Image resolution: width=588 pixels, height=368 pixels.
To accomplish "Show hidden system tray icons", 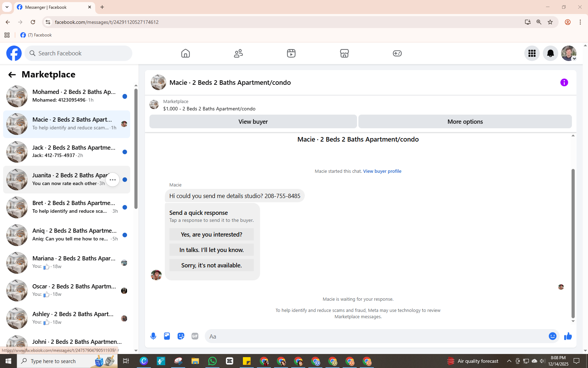I will 509,361.
